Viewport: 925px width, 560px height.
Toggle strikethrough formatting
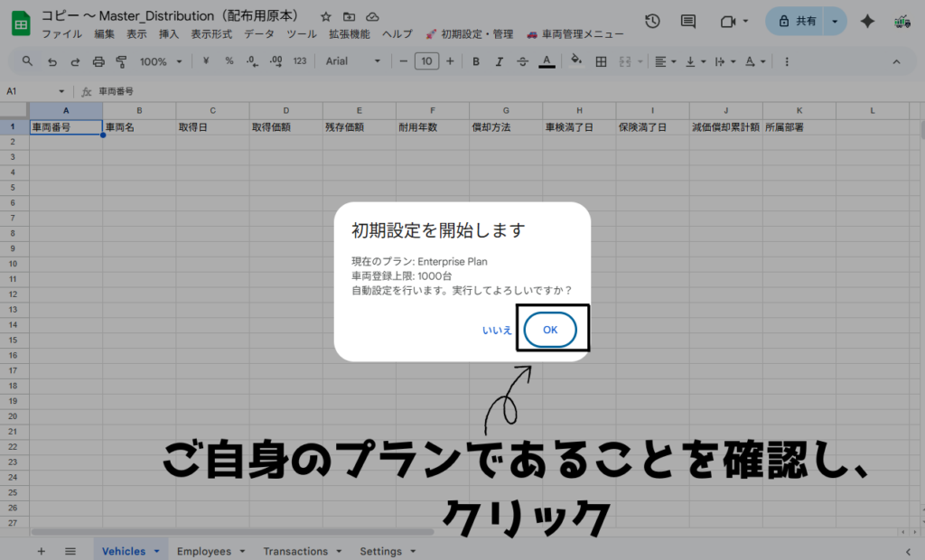point(522,61)
